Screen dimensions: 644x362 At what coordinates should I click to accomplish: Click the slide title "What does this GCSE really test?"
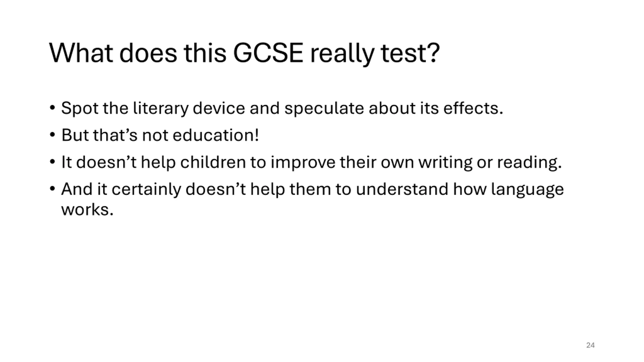pos(244,54)
